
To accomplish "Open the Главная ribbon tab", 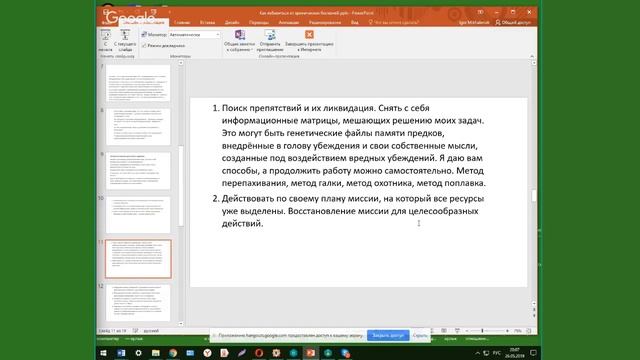I will (x=182, y=22).
